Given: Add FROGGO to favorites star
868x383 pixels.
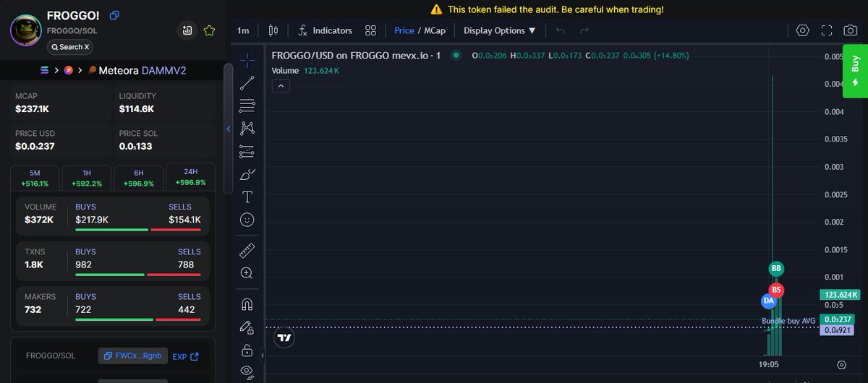Looking at the screenshot, I should [x=210, y=30].
